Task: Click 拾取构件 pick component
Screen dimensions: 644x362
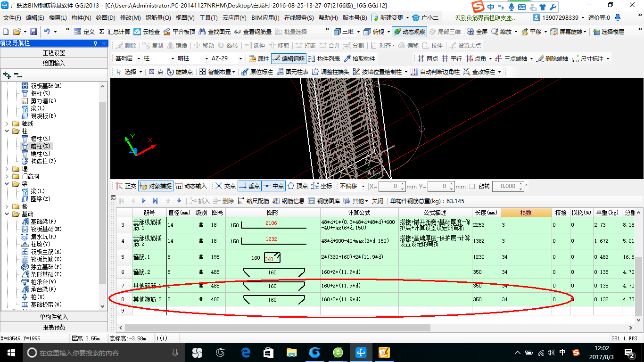Action: pos(360,59)
